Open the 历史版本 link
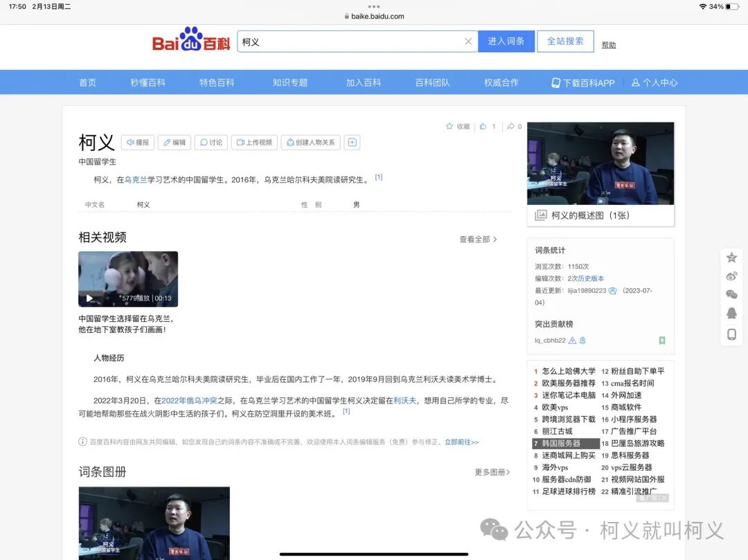The image size is (748, 560). [x=591, y=278]
